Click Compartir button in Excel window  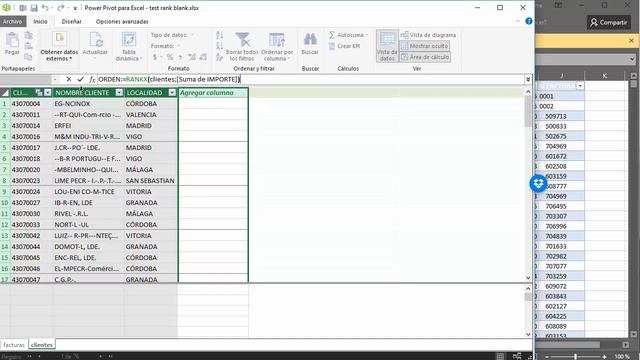[x=609, y=22]
